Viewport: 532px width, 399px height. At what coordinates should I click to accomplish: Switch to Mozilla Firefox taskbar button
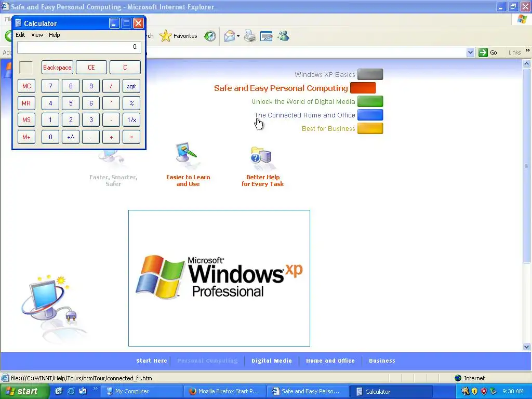(225, 391)
